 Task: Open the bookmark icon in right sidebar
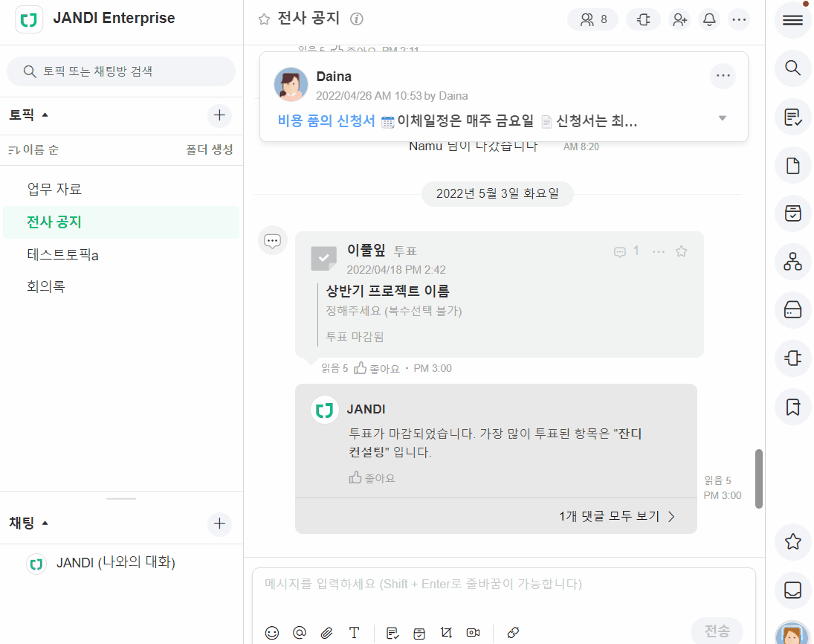click(x=792, y=407)
